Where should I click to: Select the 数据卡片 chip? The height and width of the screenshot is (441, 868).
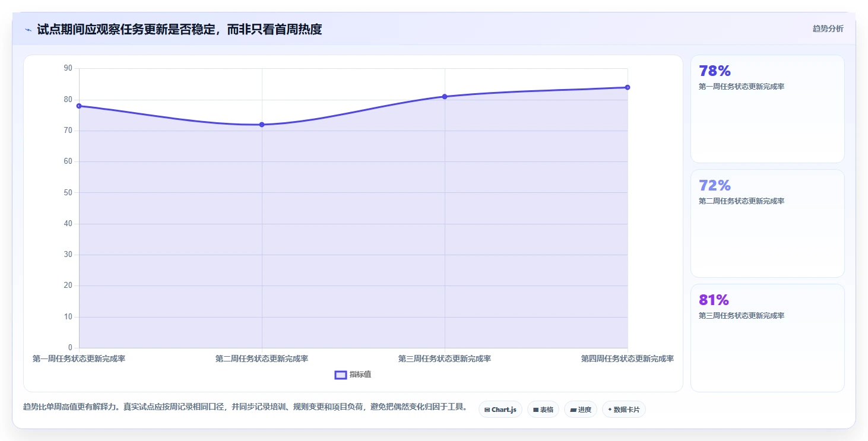(623, 410)
